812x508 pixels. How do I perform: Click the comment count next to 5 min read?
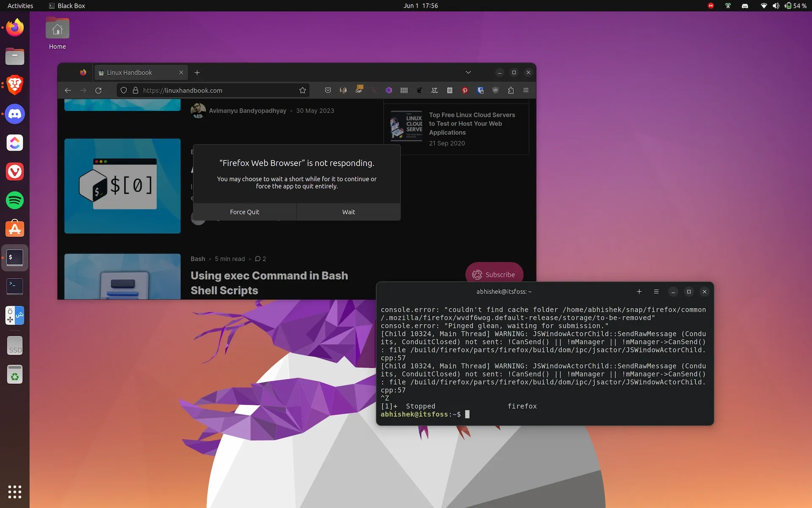[x=261, y=259]
